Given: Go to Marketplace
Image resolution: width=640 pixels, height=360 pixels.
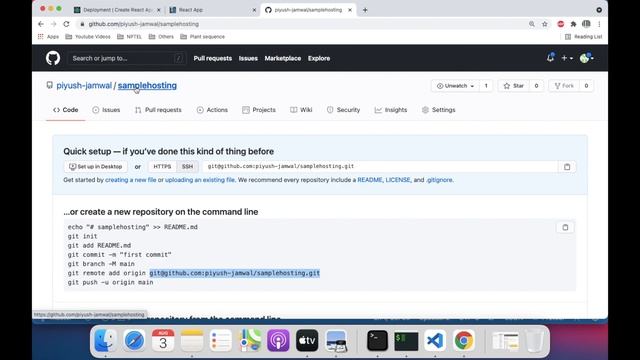Looking at the screenshot, I should (282, 58).
